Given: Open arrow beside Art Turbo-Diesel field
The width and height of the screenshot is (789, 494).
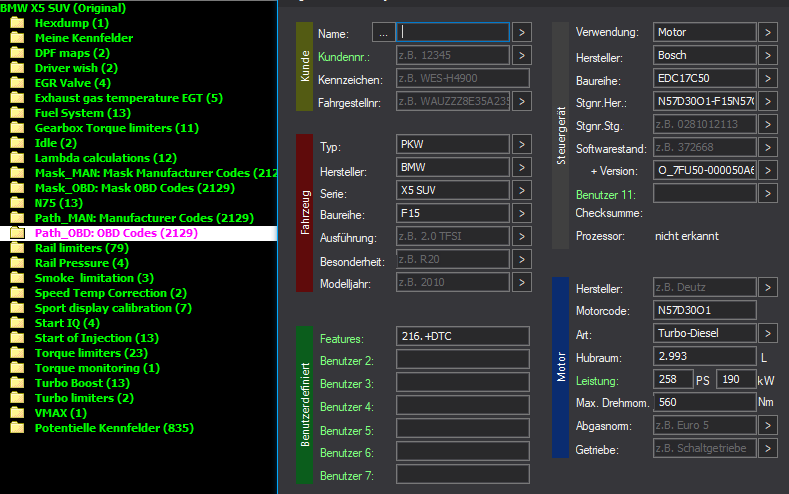Looking at the screenshot, I should [768, 333].
